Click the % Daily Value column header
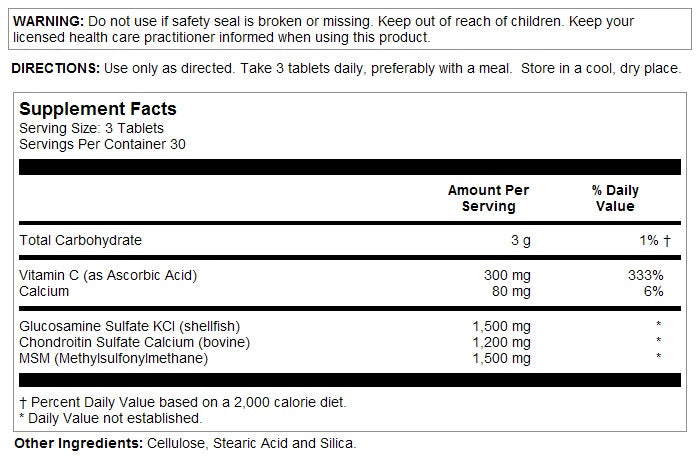Screen dimensions: 700x464 coord(615,198)
